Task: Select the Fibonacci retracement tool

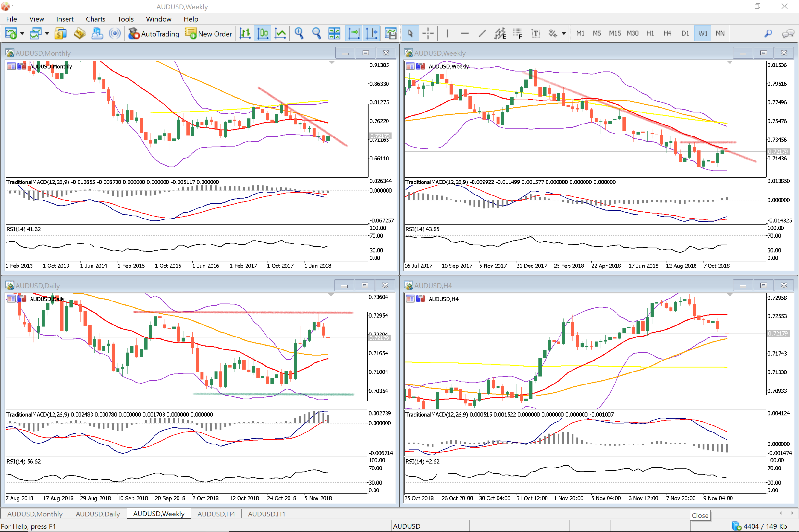Action: (518, 33)
